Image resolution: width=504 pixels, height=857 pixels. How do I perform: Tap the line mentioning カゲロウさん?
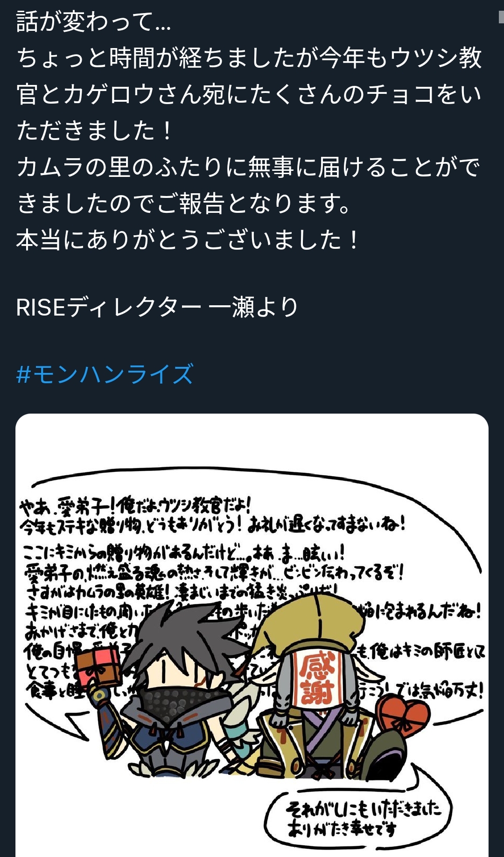(x=249, y=94)
